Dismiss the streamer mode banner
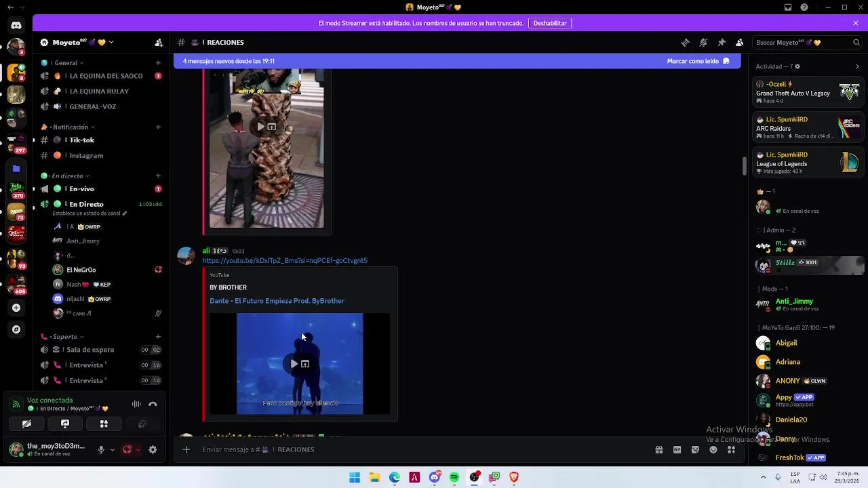 [x=856, y=23]
